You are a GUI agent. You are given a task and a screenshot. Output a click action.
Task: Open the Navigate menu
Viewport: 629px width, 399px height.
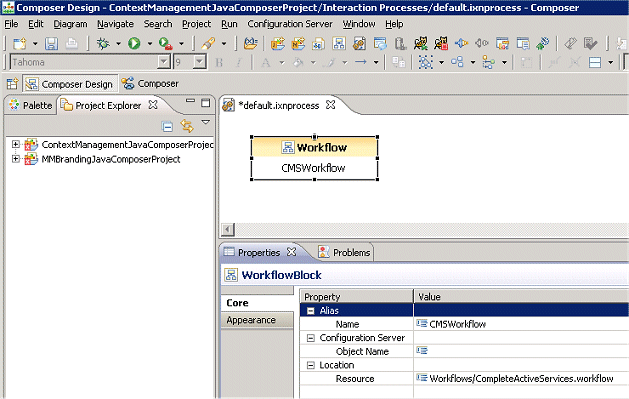pos(116,24)
